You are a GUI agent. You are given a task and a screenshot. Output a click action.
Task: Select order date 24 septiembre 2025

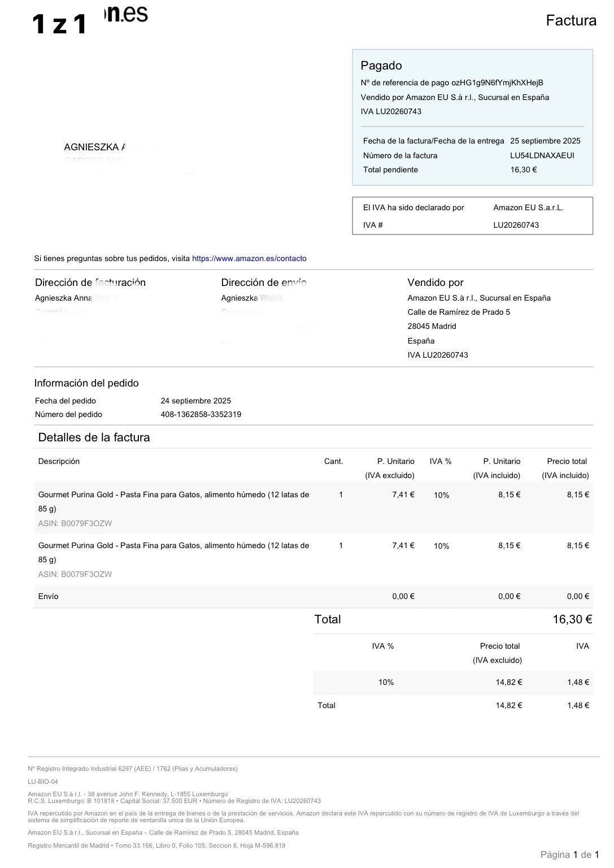pyautogui.click(x=196, y=401)
